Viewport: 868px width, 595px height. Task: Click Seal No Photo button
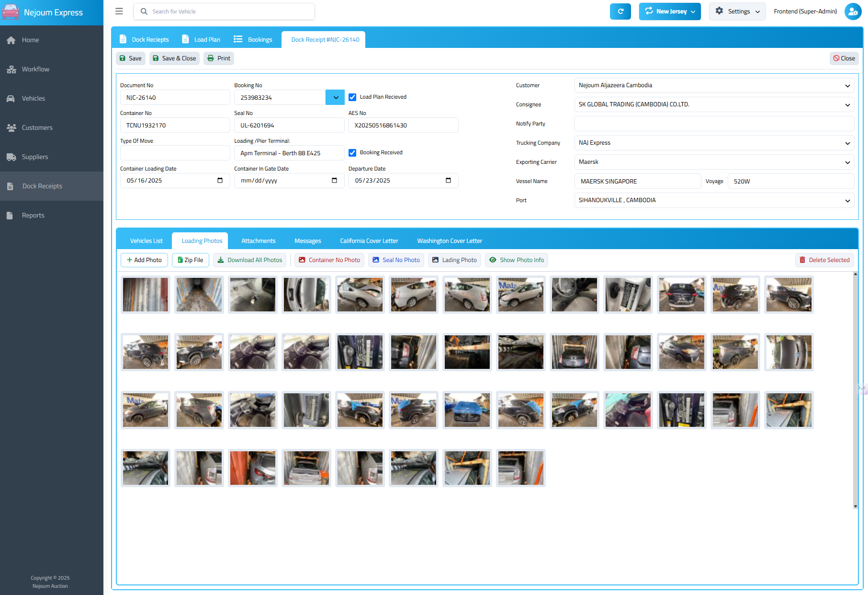pos(396,260)
